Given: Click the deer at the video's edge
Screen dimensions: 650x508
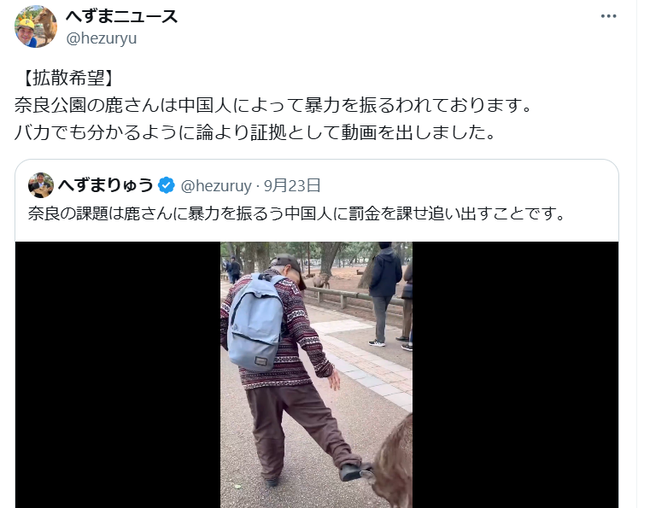Looking at the screenshot, I should (x=394, y=464).
